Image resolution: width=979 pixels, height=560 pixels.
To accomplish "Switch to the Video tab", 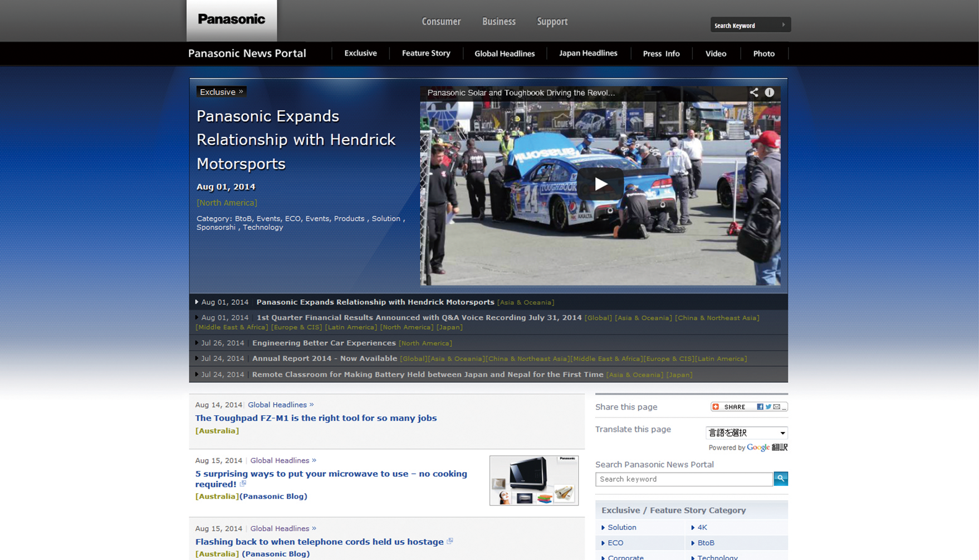I will tap(716, 53).
